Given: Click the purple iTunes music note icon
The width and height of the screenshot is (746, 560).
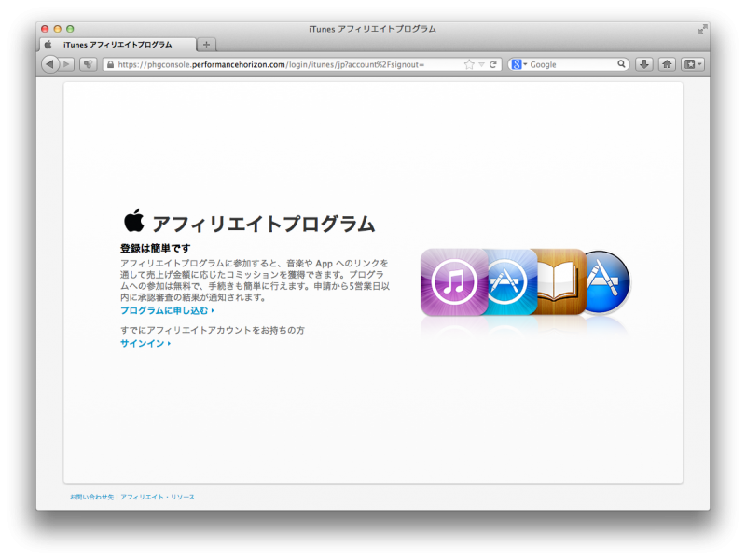Looking at the screenshot, I should 454,282.
